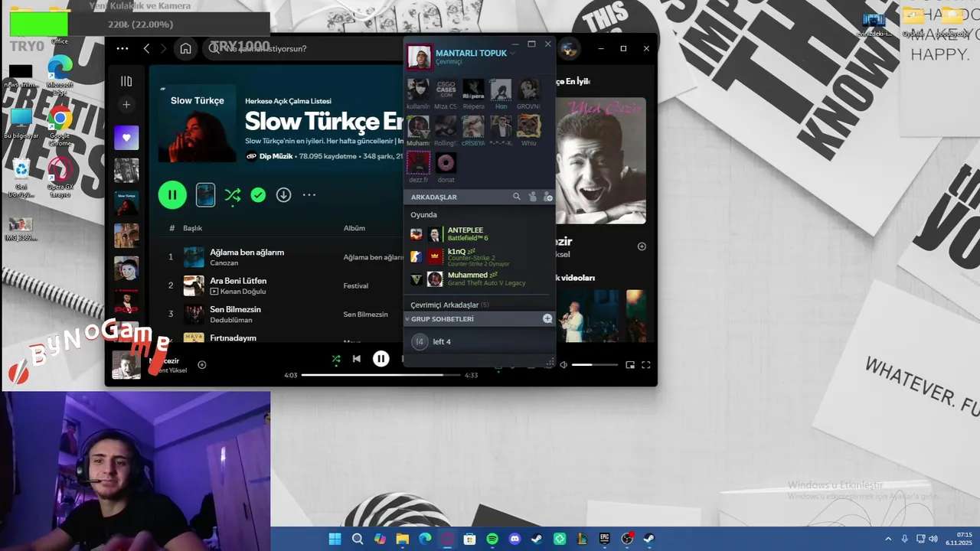This screenshot has width=980, height=551.
Task: Open Discord from the taskbar
Action: click(x=514, y=539)
